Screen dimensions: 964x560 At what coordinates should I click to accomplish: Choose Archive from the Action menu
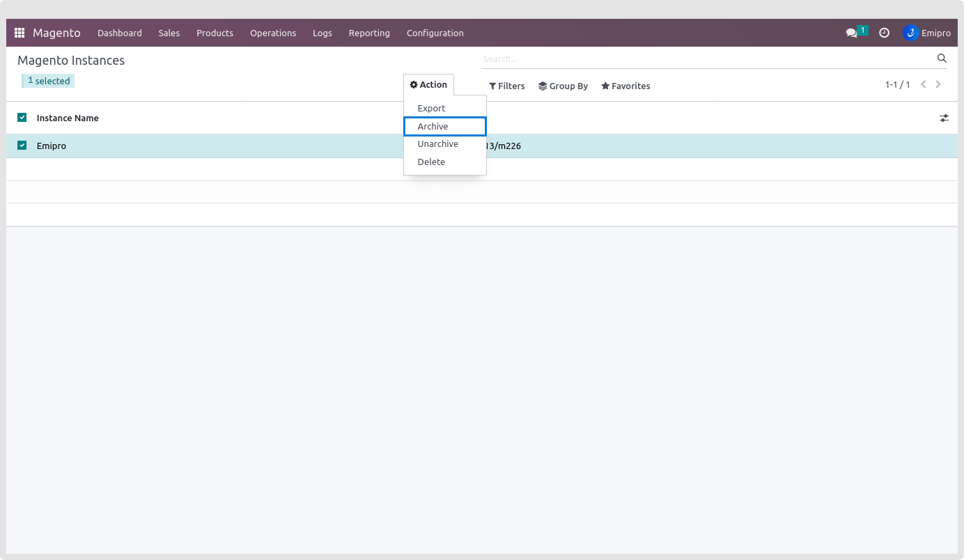(x=433, y=126)
